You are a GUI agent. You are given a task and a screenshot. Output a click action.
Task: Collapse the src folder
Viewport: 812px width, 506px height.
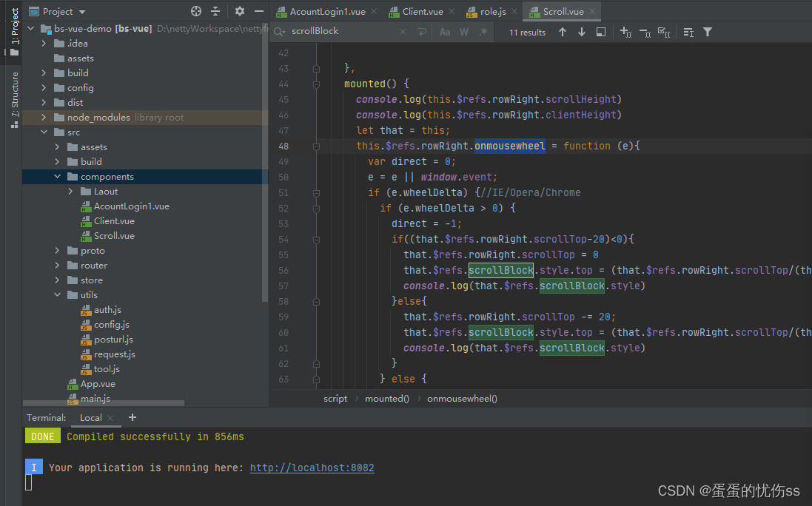click(x=44, y=132)
